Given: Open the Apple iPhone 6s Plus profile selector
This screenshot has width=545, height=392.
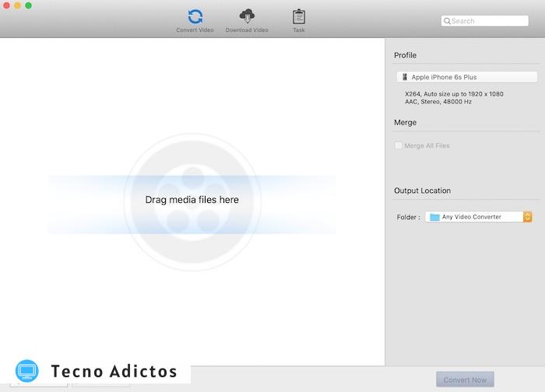Looking at the screenshot, I should [x=466, y=78].
